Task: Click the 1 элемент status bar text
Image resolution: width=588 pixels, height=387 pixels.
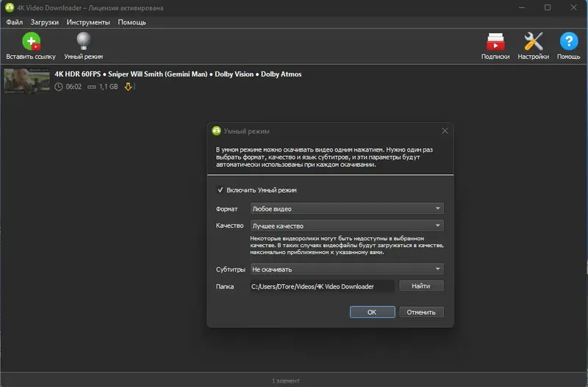Action: (286, 380)
